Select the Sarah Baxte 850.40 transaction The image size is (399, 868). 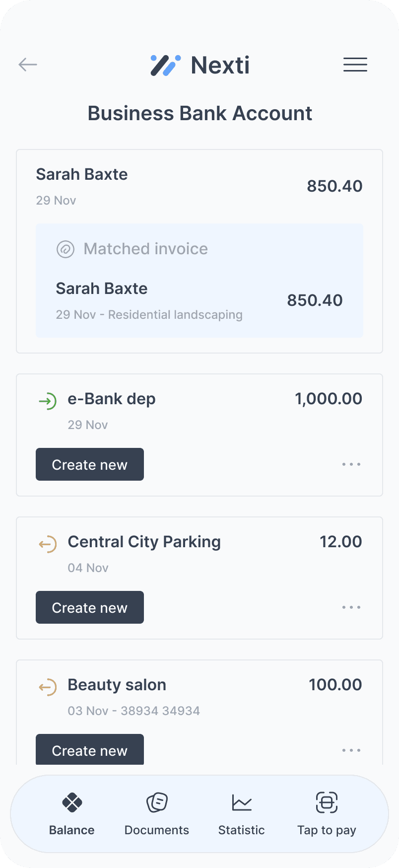point(199,186)
